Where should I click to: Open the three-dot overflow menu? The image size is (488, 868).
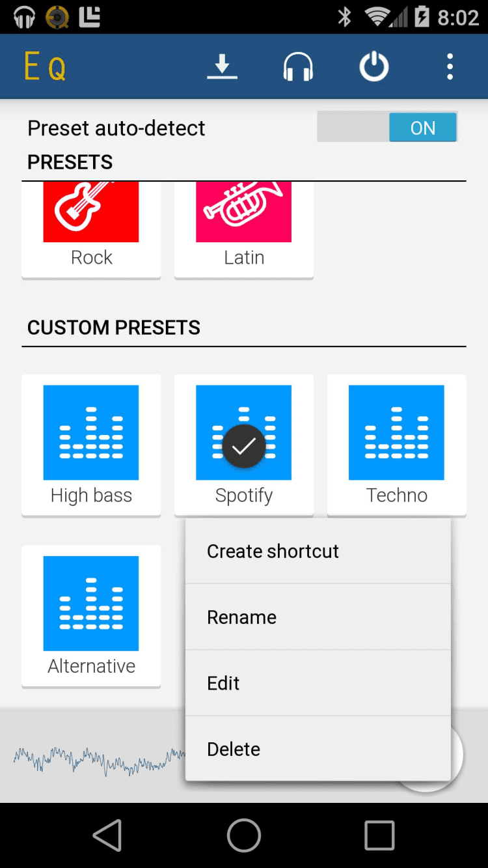point(450,67)
